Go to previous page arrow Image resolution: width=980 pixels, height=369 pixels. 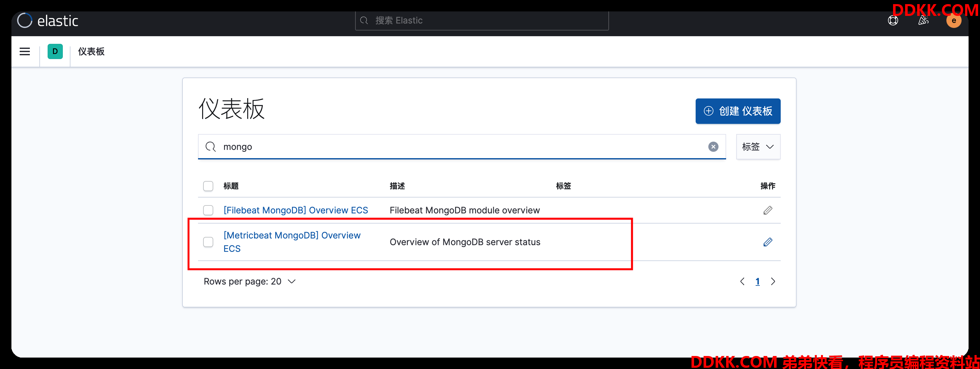pos(742,281)
